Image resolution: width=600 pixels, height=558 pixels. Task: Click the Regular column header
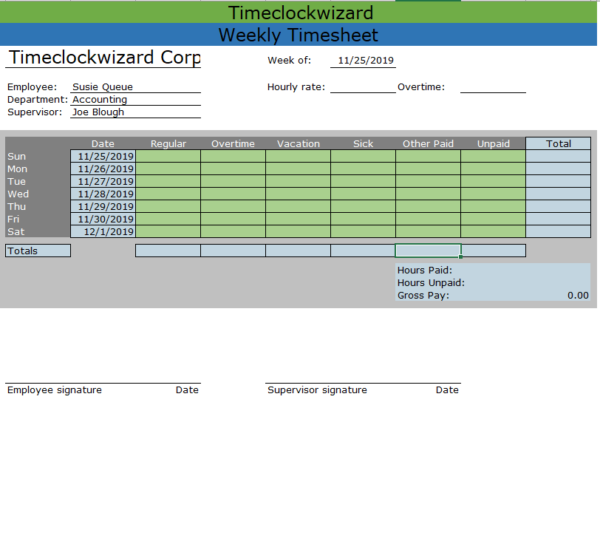tap(168, 144)
